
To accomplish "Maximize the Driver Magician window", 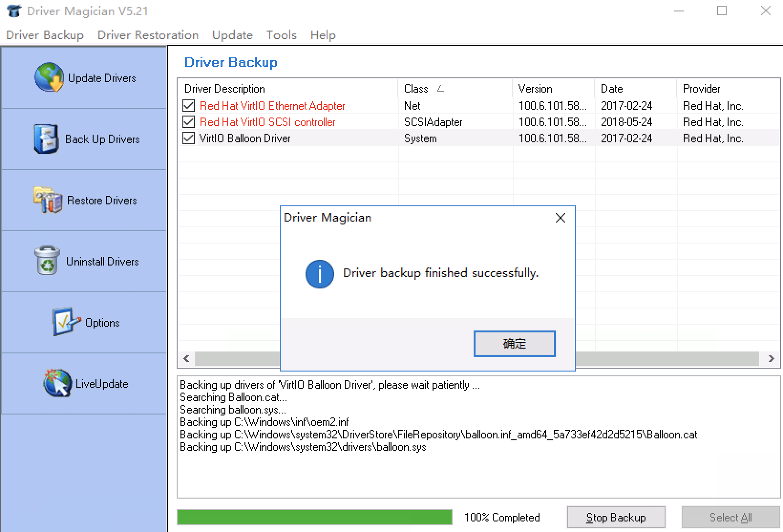I will [x=722, y=11].
